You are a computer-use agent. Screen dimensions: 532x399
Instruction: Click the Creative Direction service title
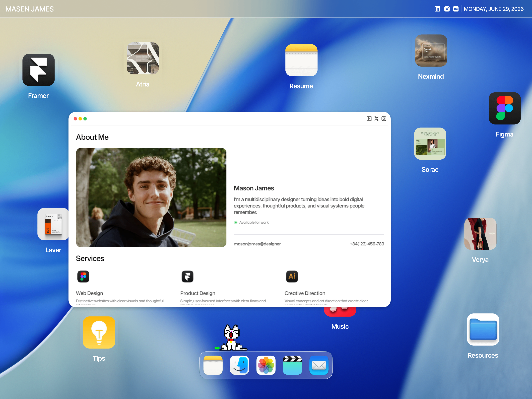point(305,293)
